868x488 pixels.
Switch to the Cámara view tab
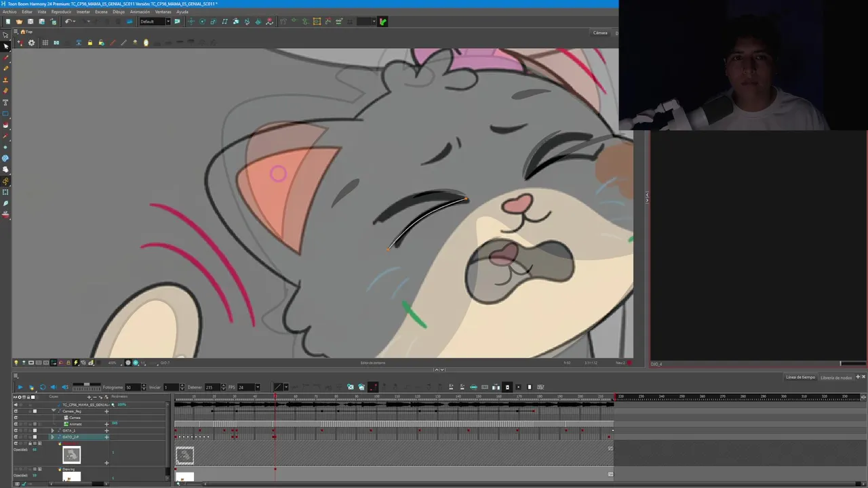click(x=600, y=33)
